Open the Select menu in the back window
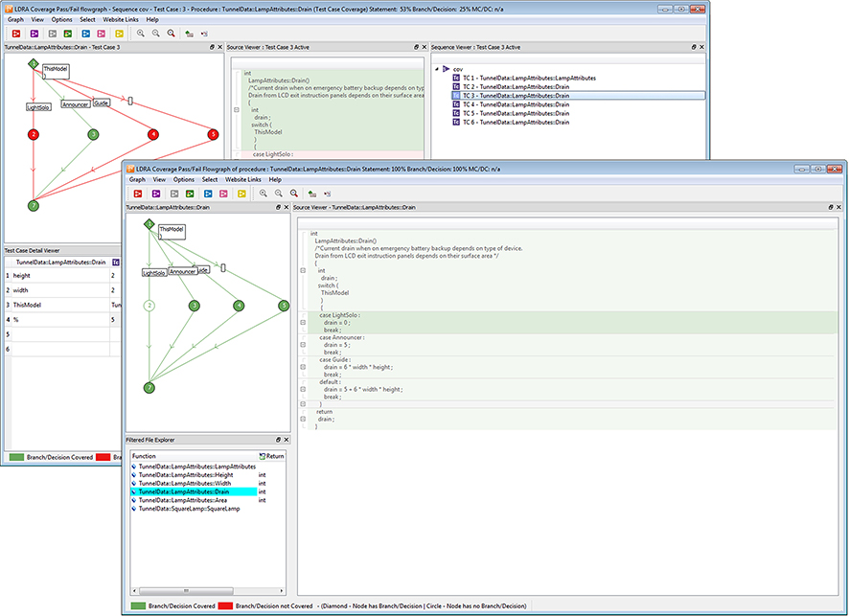 88,19
